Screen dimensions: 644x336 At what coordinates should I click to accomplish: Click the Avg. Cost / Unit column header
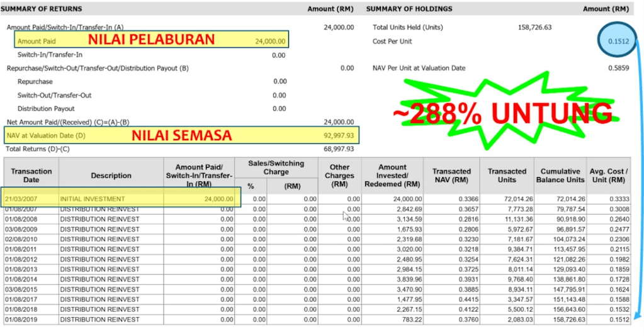point(608,176)
